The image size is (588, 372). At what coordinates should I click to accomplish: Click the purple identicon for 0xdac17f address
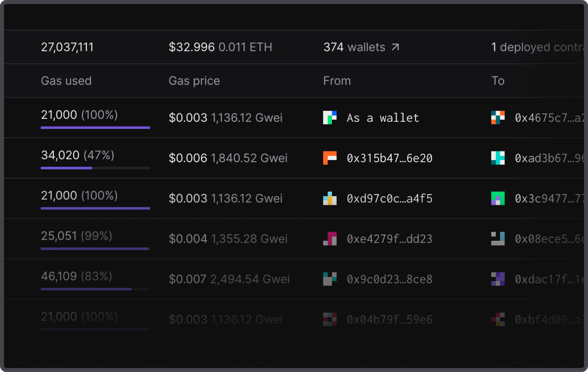click(498, 279)
